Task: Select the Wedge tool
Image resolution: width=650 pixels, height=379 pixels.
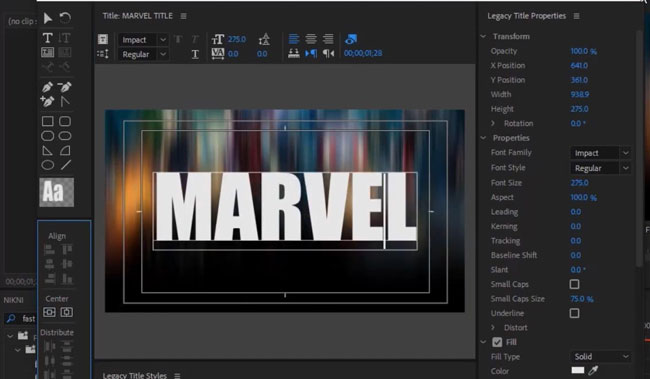Action: pos(48,151)
